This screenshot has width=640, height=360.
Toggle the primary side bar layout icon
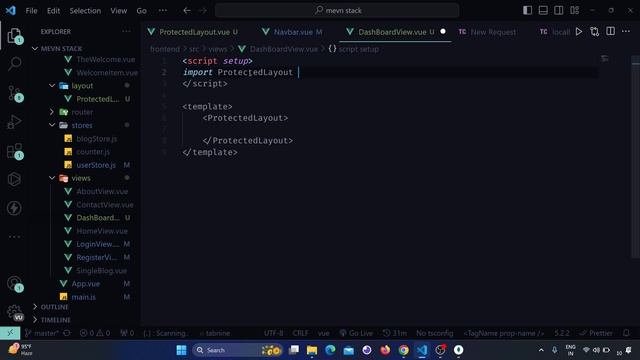tap(527, 10)
